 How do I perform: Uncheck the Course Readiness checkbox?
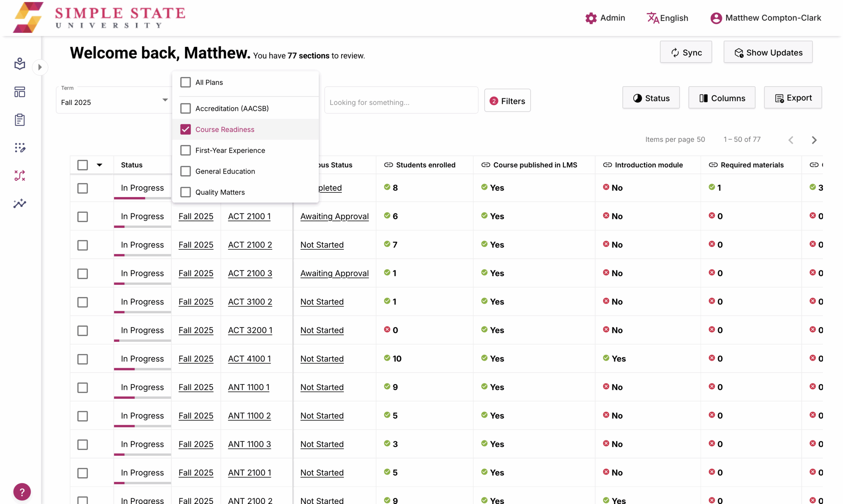(185, 129)
